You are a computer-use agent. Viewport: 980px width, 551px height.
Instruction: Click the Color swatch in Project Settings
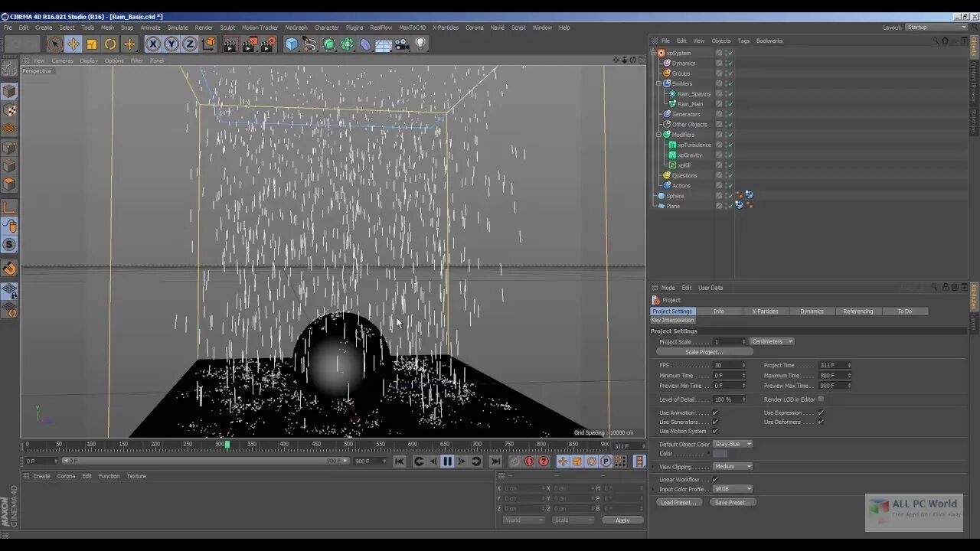coord(720,454)
